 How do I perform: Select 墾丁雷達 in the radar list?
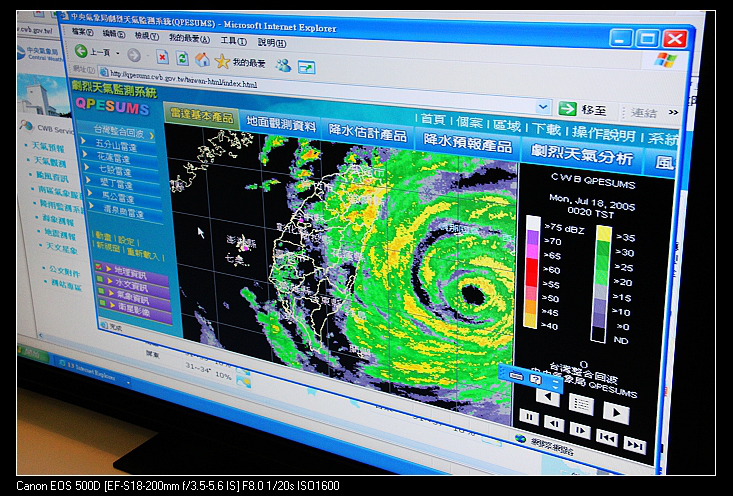click(x=116, y=183)
